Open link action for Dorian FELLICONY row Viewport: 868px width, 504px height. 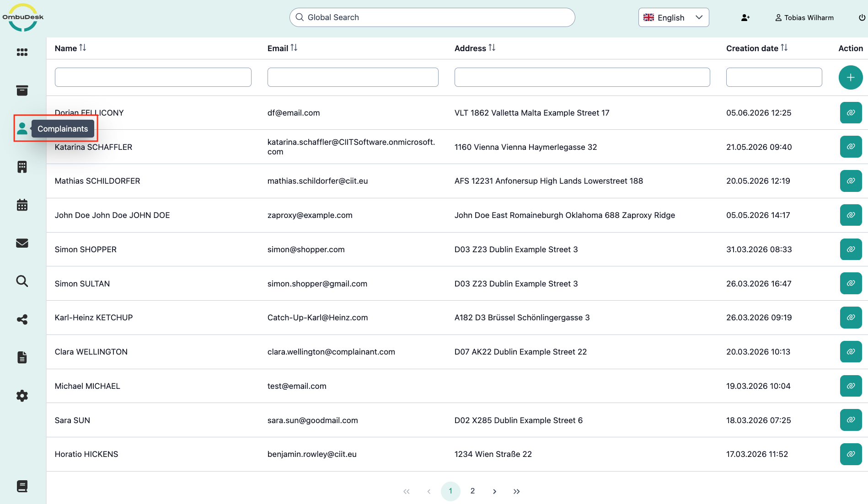click(851, 113)
